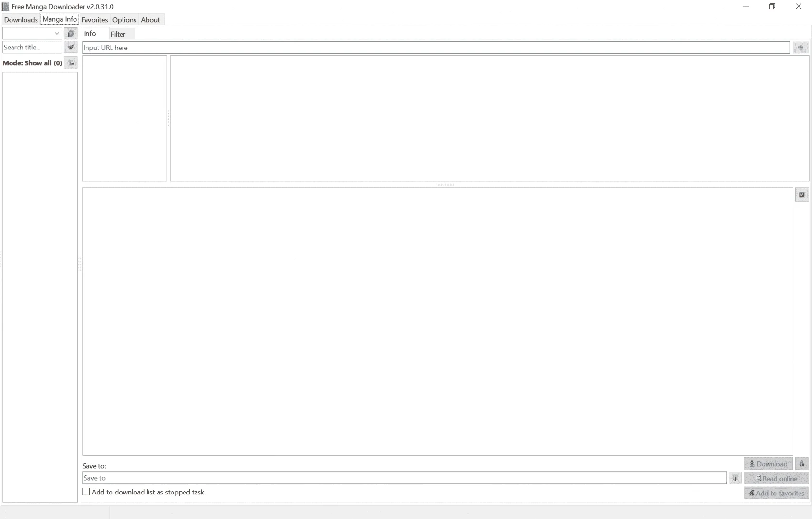The image size is (812, 519).
Task: Close the Free Manga Downloader window
Action: 799,7
